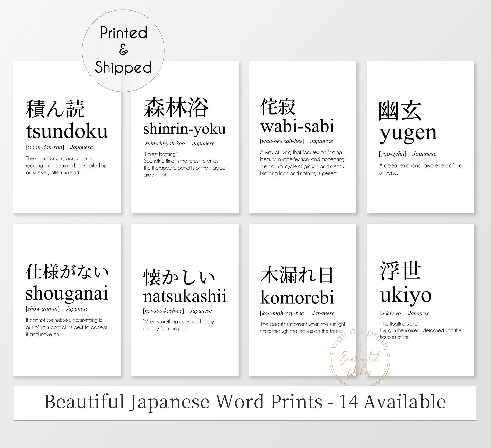The width and height of the screenshot is (491, 448).
Task: Click the 'Printed & Shipped' circle badge
Action: click(123, 51)
